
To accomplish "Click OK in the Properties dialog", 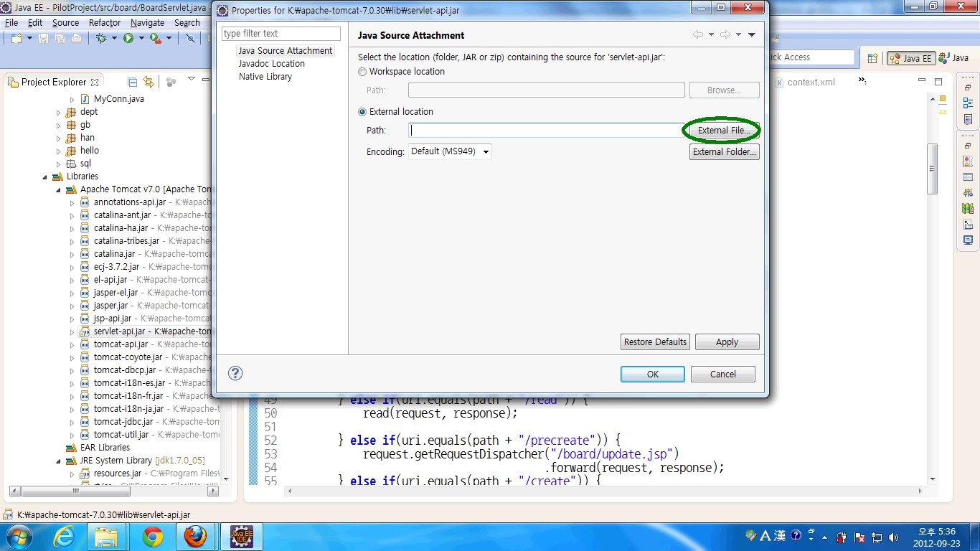I will (x=653, y=374).
